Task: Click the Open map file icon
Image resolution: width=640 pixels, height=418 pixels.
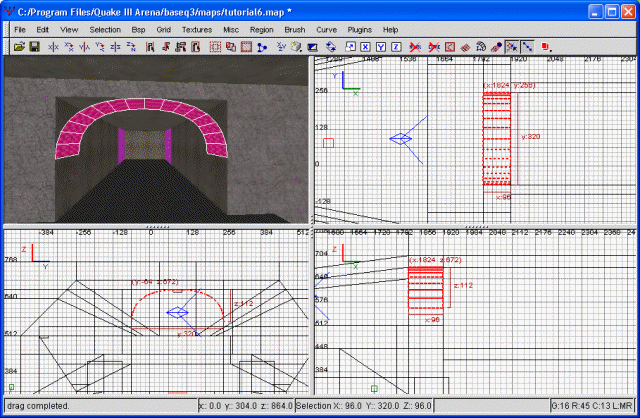Action: click(19, 47)
